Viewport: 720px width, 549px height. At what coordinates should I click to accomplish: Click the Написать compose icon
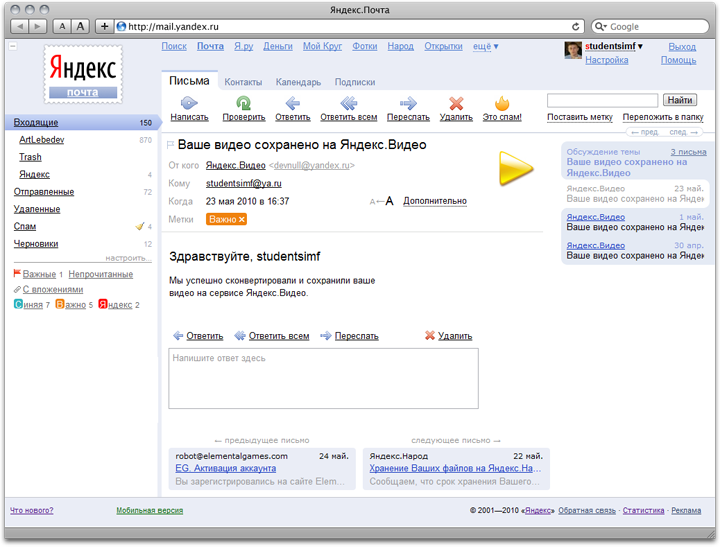pos(189,103)
